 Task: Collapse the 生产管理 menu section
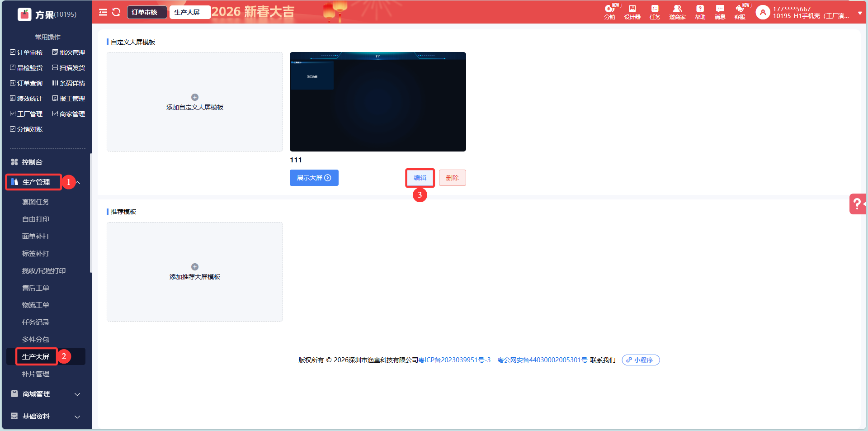(x=78, y=182)
